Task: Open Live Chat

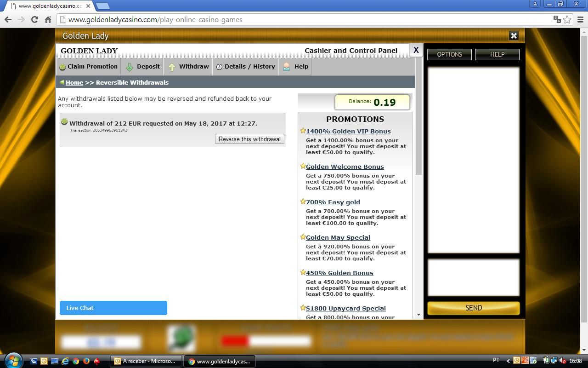Action: click(x=113, y=308)
